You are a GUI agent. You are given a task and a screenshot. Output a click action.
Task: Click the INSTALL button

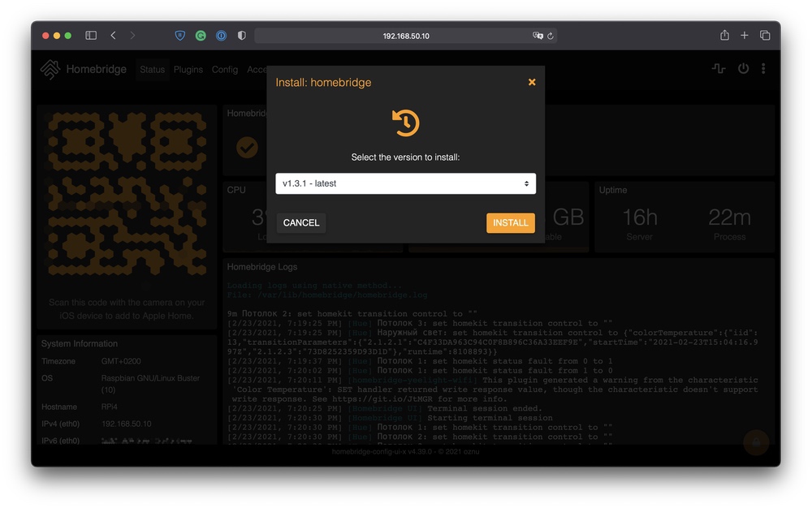pos(510,223)
